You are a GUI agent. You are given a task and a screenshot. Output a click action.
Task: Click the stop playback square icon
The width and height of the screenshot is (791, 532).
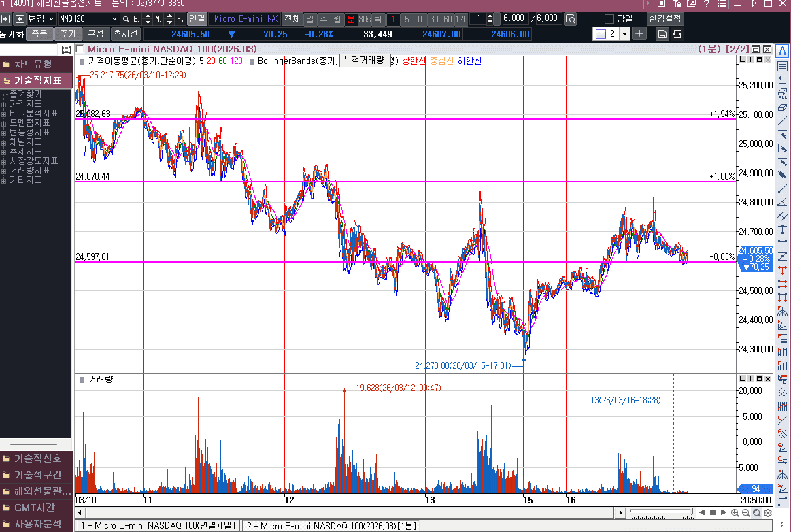pos(712,512)
